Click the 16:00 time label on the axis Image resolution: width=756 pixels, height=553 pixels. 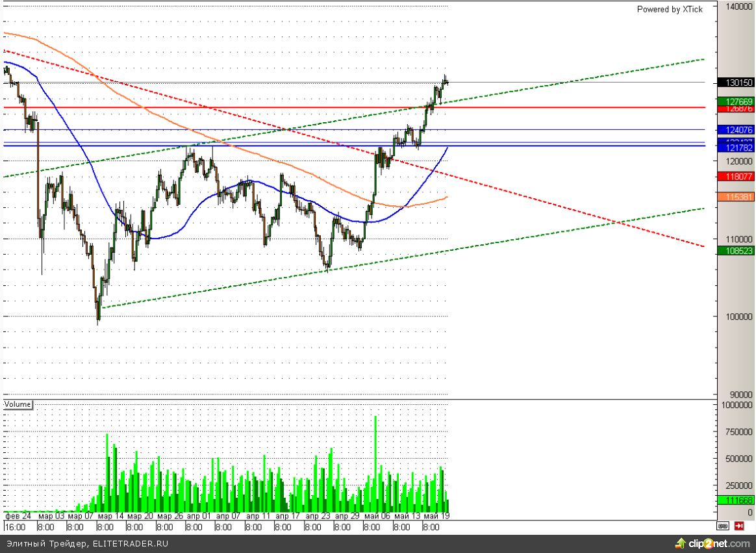[16, 527]
